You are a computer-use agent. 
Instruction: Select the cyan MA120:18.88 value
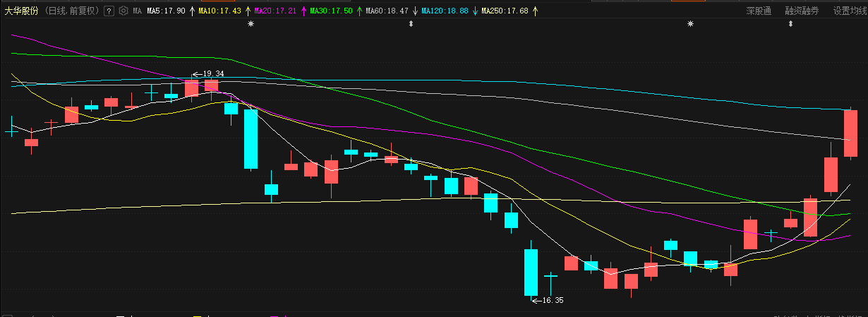[x=445, y=11]
